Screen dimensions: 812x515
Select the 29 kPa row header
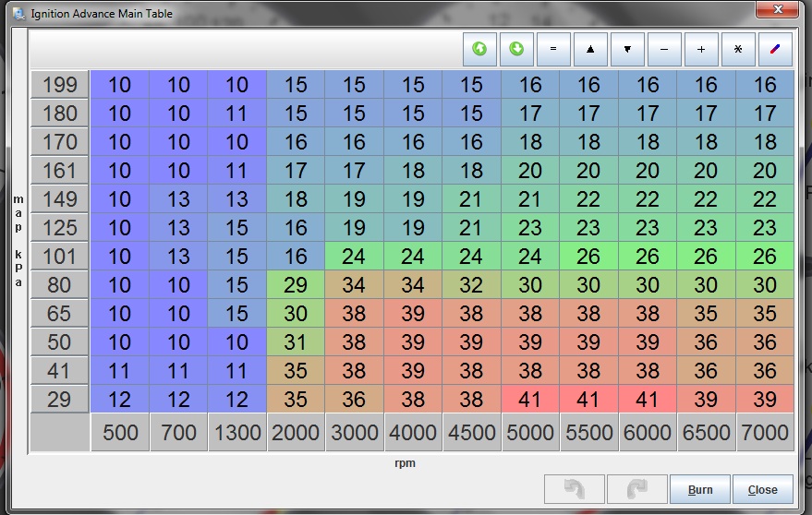(59, 399)
